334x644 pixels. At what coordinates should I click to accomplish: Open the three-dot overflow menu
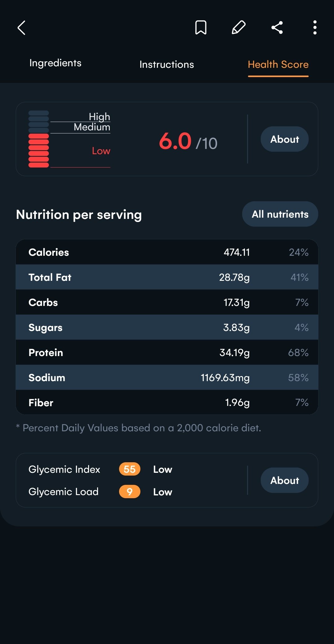click(x=315, y=28)
